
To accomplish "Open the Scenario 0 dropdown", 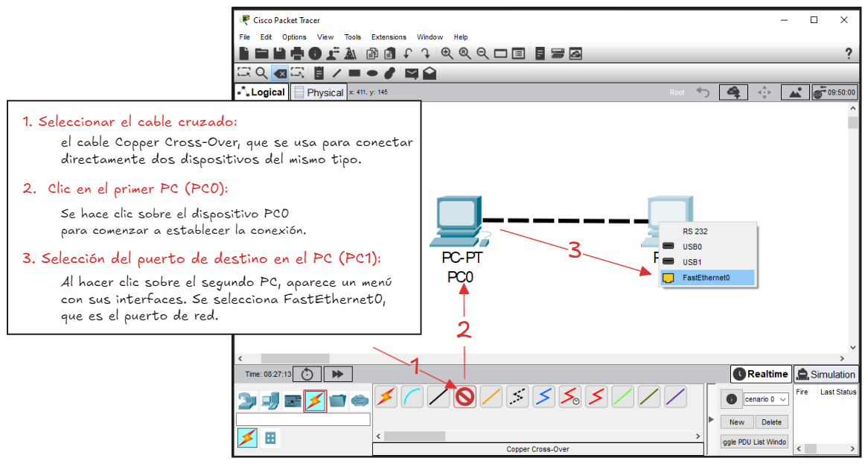I will coord(765,399).
